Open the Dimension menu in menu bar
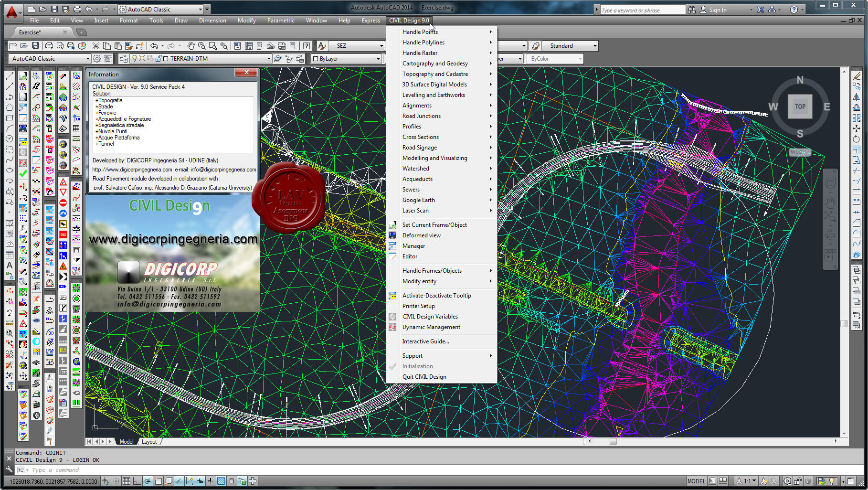868x490 pixels. (212, 21)
